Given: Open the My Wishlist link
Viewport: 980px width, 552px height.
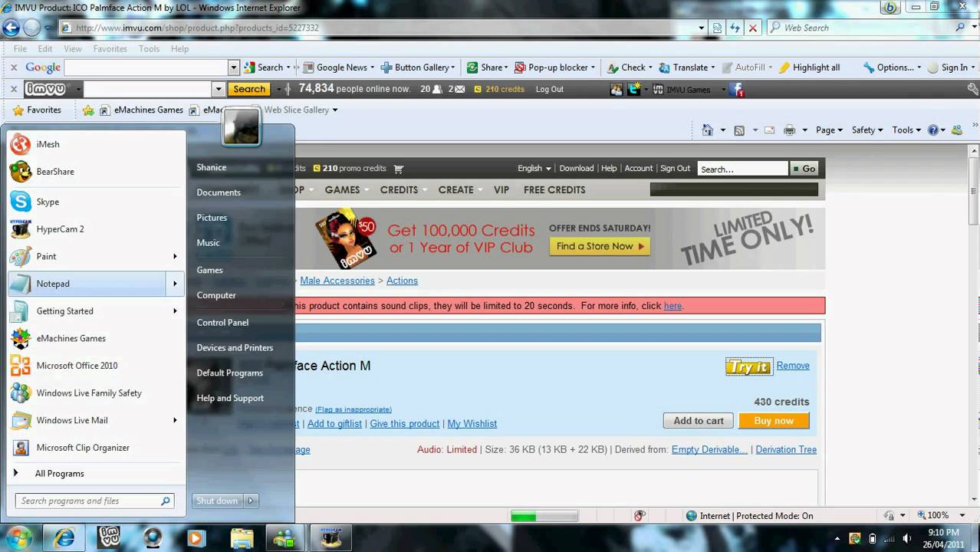Looking at the screenshot, I should pos(472,424).
